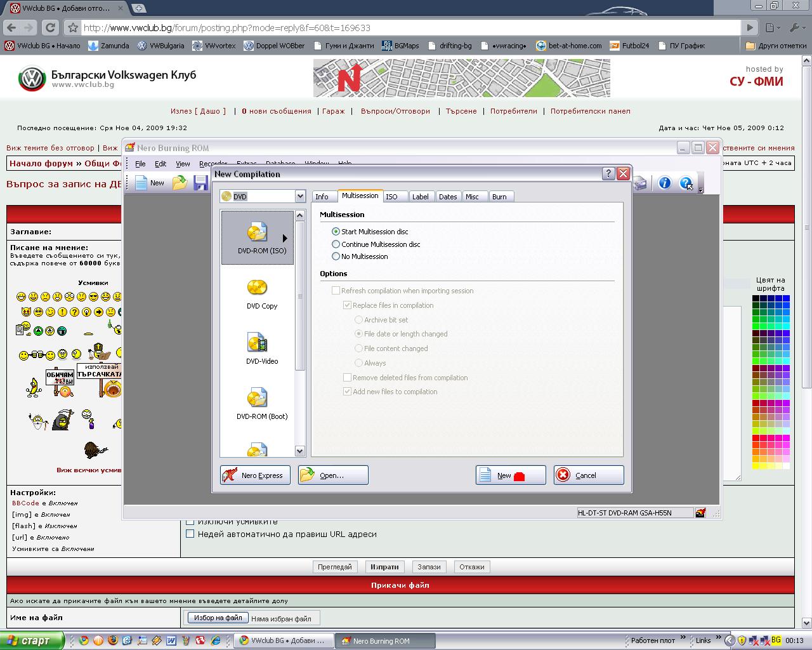
Task: Click the blue Info icon in Nero toolbar
Action: point(664,183)
